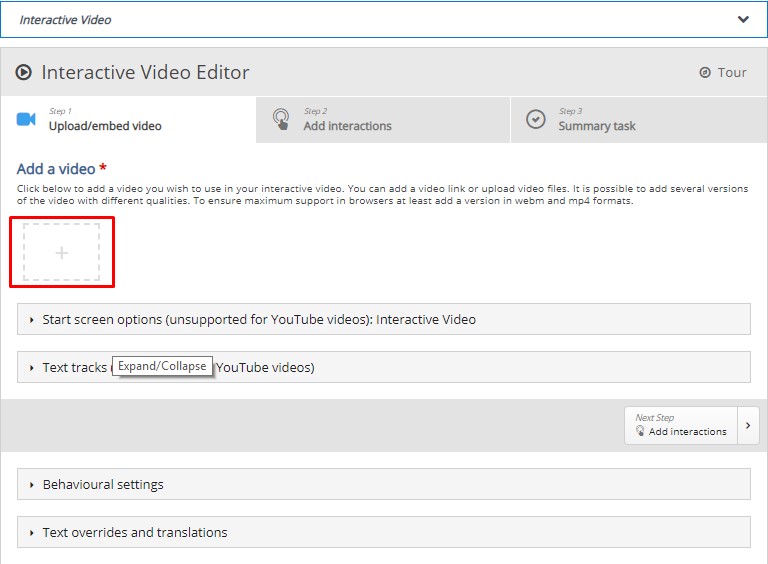This screenshot has width=768, height=564.
Task: Click the play icon beside Interactive Video Editor
Action: pyautogui.click(x=24, y=73)
